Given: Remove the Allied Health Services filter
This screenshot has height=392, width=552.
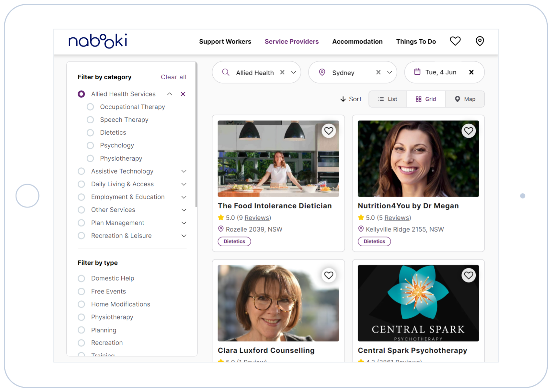Looking at the screenshot, I should (183, 94).
